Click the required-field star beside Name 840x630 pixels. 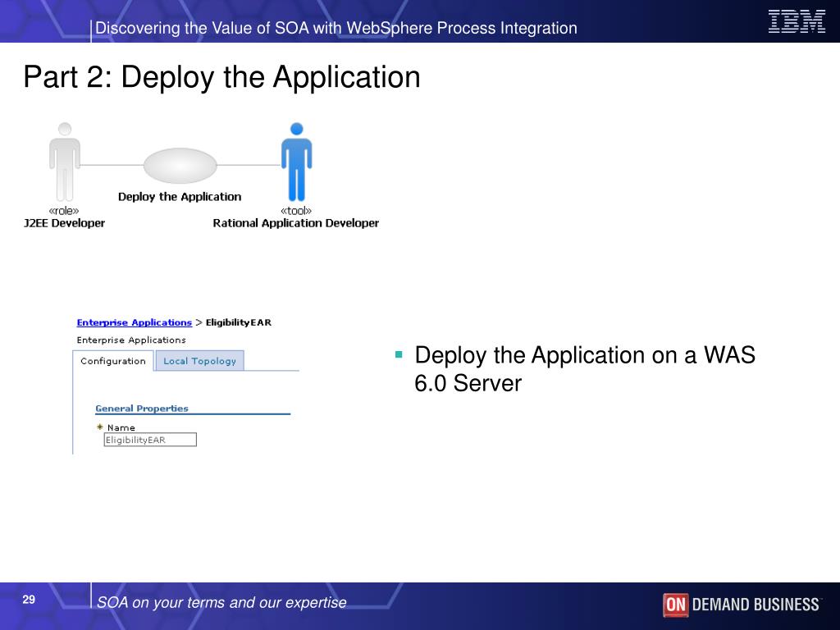tap(99, 427)
